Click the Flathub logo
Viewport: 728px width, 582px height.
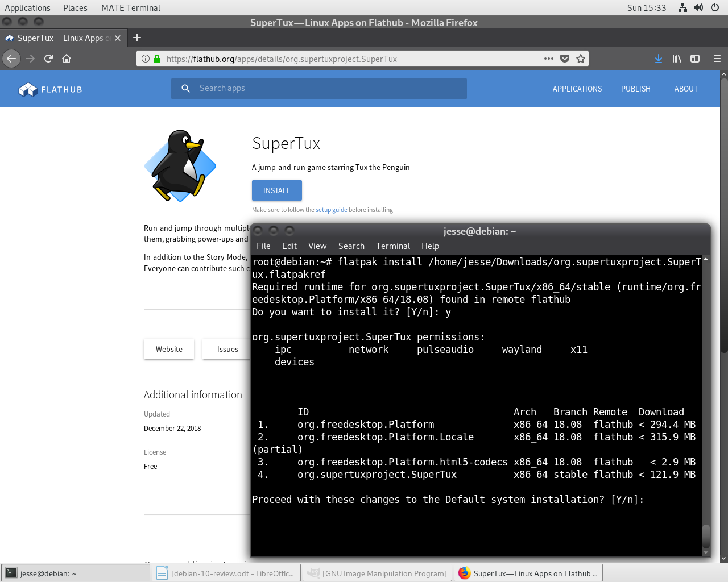(x=51, y=89)
